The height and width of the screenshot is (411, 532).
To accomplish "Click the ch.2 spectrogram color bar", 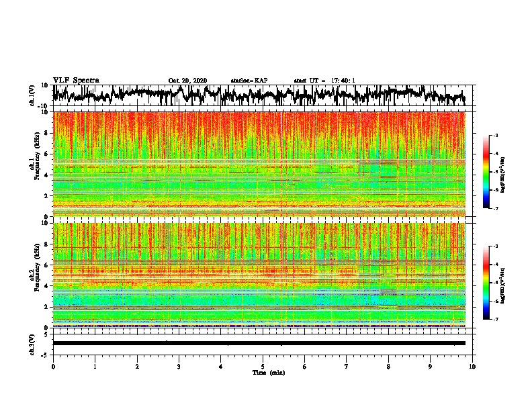I will [x=486, y=283].
